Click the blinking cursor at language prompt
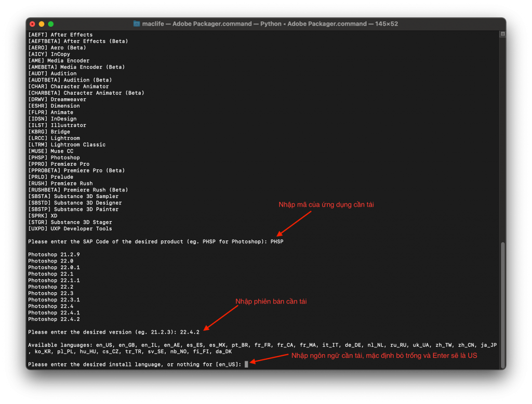Image resolution: width=532 pixels, height=404 pixels. click(246, 364)
